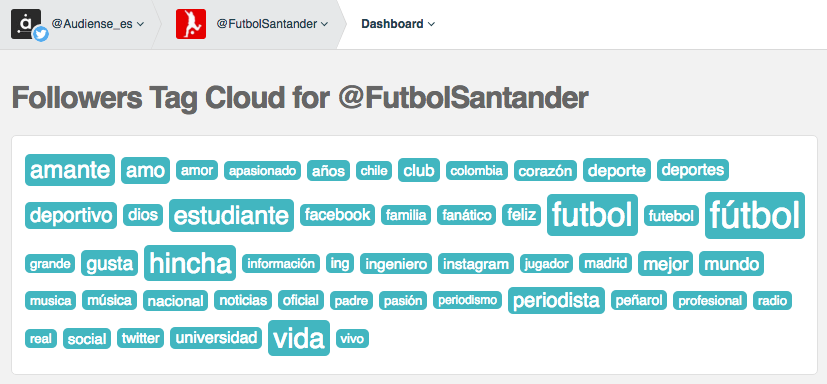The width and height of the screenshot is (827, 384).
Task: Select the "fútbol" tag with accent
Action: click(755, 215)
